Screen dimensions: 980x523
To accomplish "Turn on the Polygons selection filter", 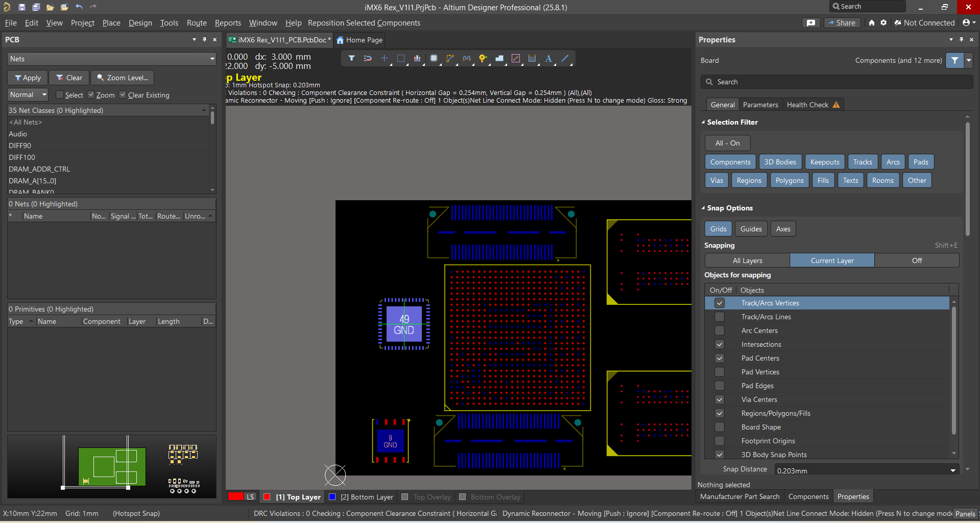I will tap(789, 180).
